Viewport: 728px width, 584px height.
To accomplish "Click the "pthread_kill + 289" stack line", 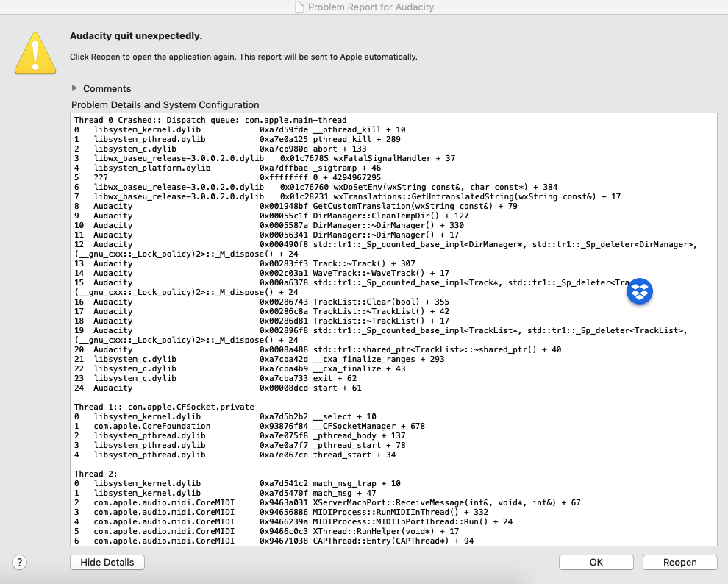I will click(x=238, y=139).
